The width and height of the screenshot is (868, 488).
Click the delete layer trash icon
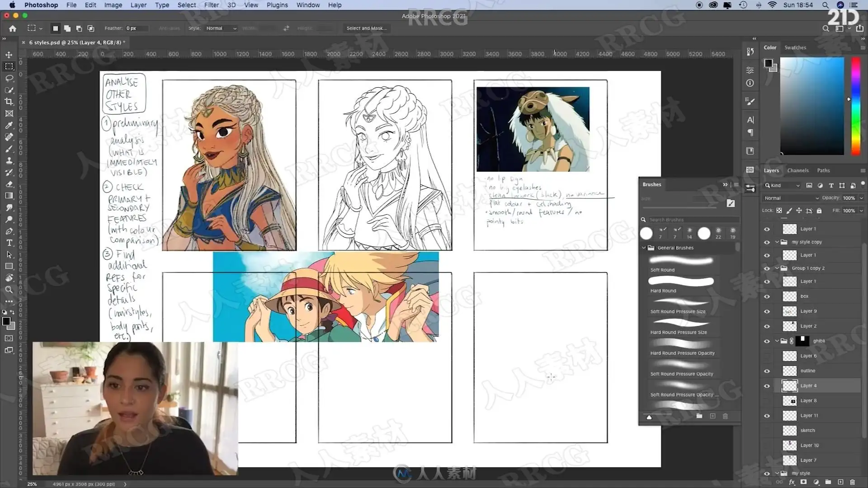click(x=852, y=482)
